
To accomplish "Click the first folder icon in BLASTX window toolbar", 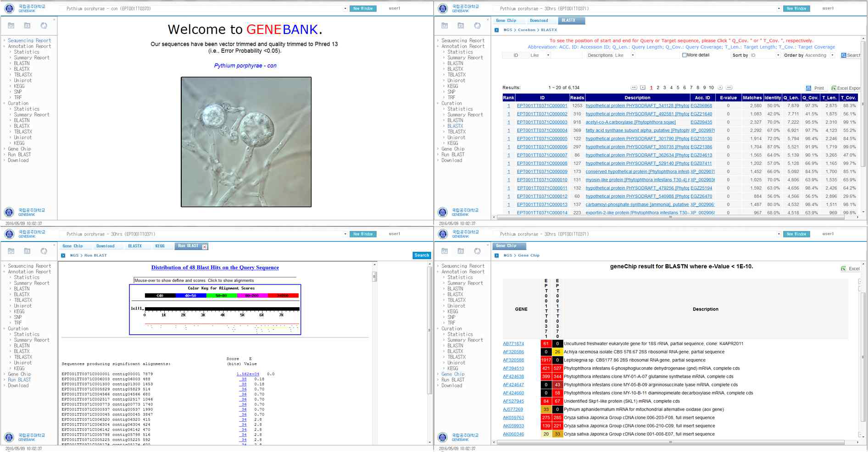I will (x=445, y=26).
